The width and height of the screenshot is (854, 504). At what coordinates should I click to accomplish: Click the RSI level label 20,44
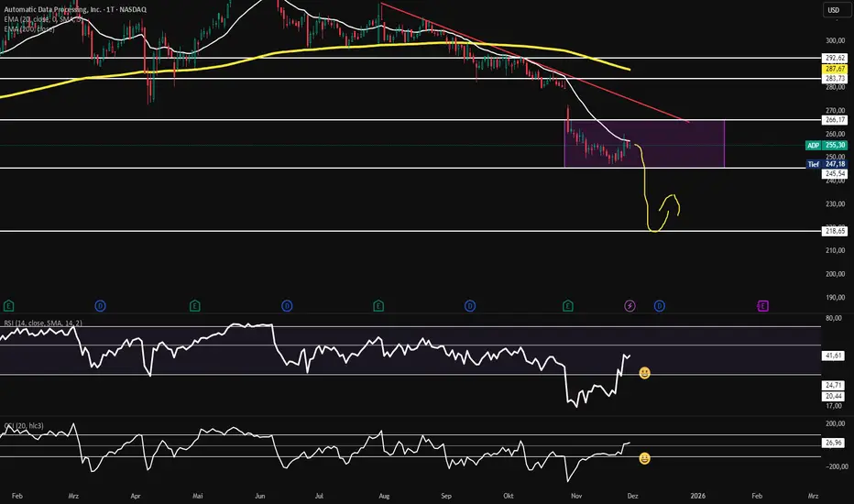(x=834, y=396)
